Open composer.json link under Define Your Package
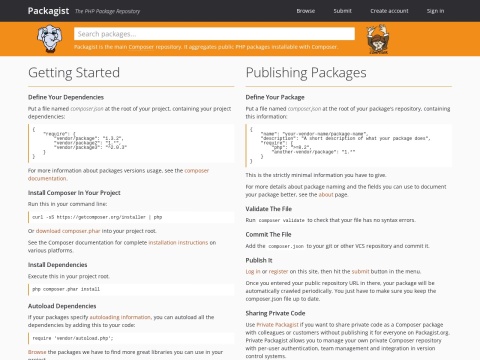480x360 pixels. click(304, 109)
